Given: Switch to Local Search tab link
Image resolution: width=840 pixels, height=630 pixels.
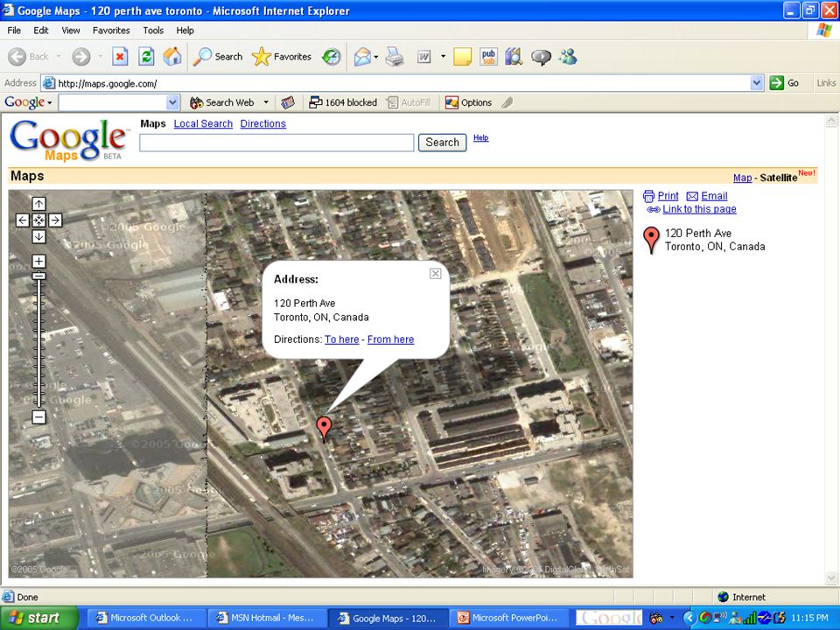Looking at the screenshot, I should point(203,123).
